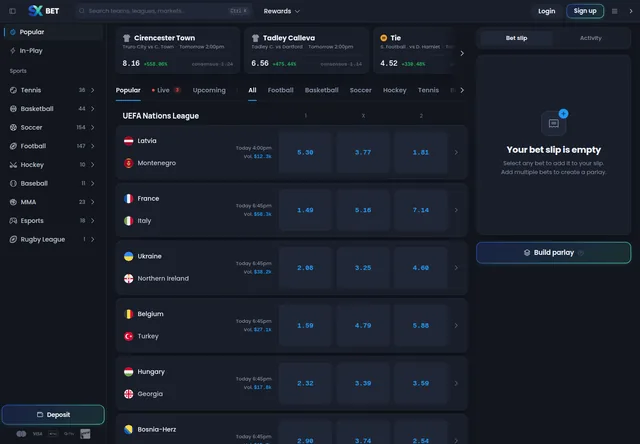The height and width of the screenshot is (444, 640).
Task: Bet on Belgium win at 1.59
Action: point(305,326)
